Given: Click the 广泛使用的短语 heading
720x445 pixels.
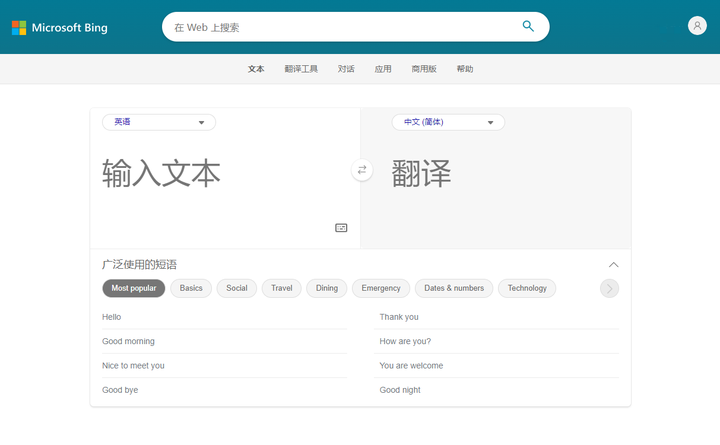Looking at the screenshot, I should 139,265.
